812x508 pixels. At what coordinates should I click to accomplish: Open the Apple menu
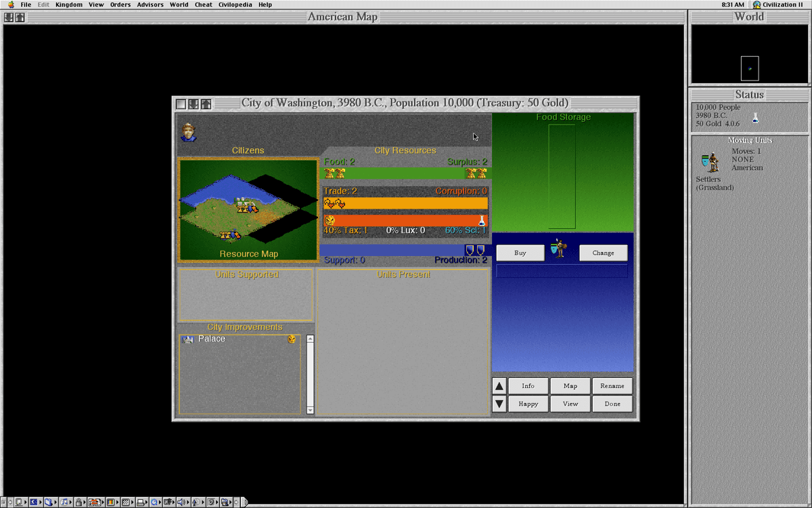click(11, 5)
